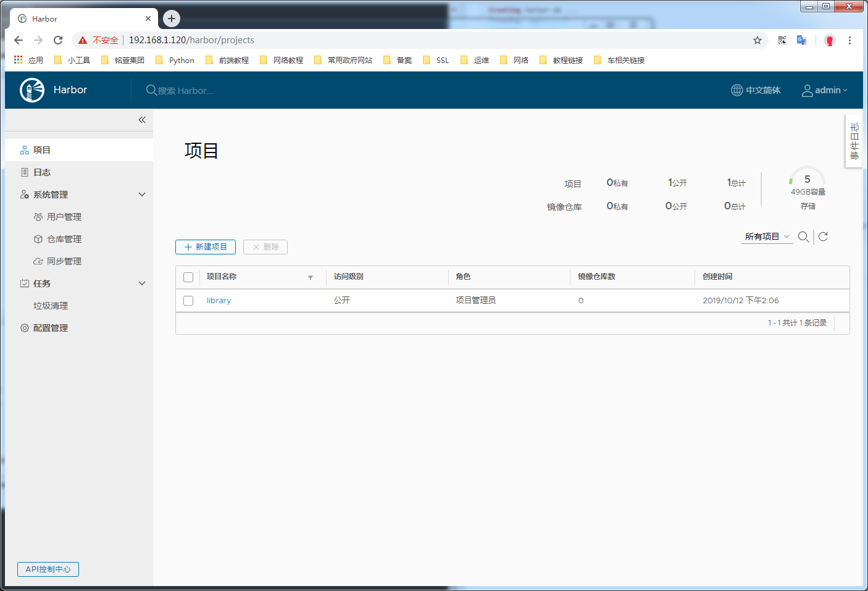The height and width of the screenshot is (591, 868).
Task: Click the 新建项目 button
Action: (x=206, y=247)
